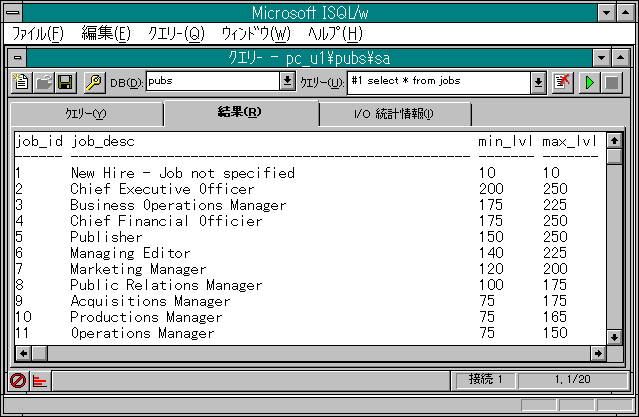The width and height of the screenshot is (639, 417).
Task: Click the query field '#1 select * from jobs'
Action: tap(439, 83)
